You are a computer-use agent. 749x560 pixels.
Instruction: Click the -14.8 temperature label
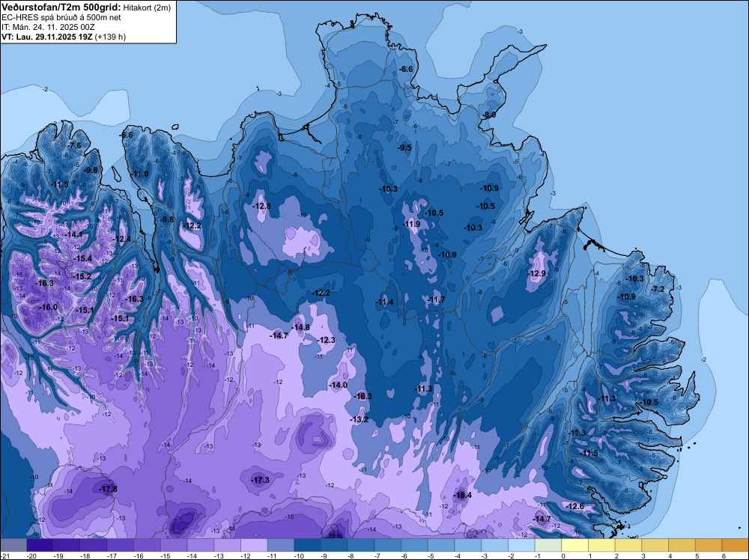click(x=300, y=327)
